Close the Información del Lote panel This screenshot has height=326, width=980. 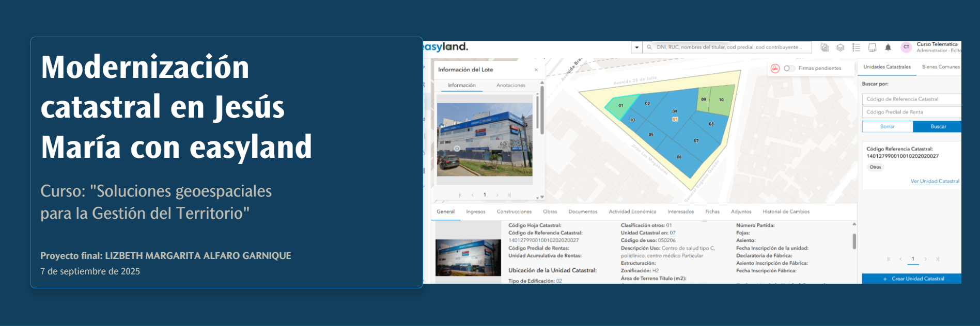[x=536, y=70]
